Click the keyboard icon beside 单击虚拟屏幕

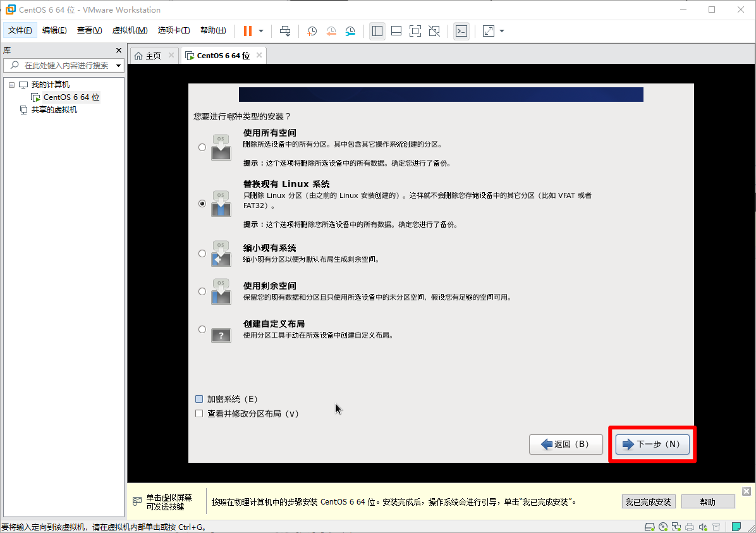pos(137,501)
